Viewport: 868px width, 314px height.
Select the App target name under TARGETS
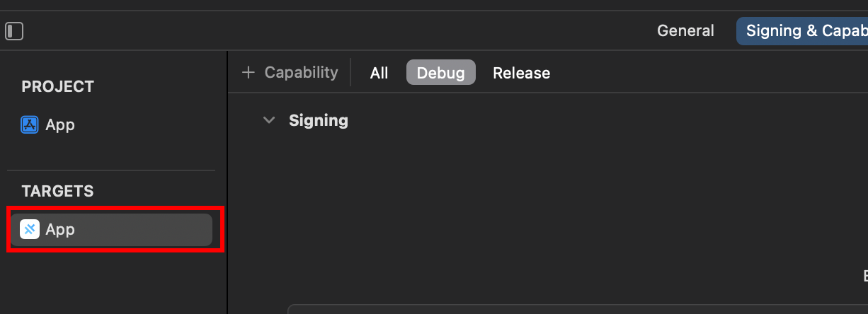(x=60, y=230)
